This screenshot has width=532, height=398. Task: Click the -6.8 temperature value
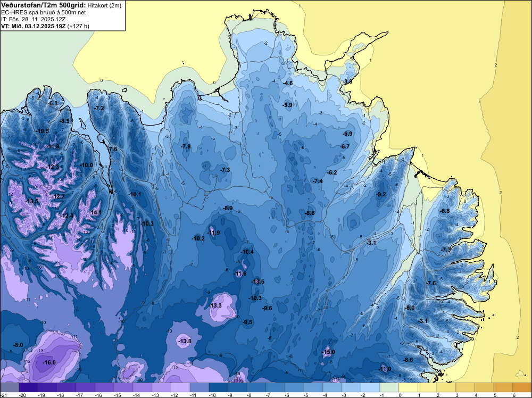[445, 211]
